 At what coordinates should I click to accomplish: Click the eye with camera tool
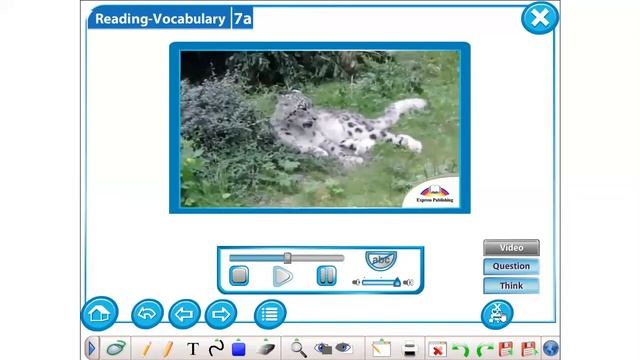[323, 348]
